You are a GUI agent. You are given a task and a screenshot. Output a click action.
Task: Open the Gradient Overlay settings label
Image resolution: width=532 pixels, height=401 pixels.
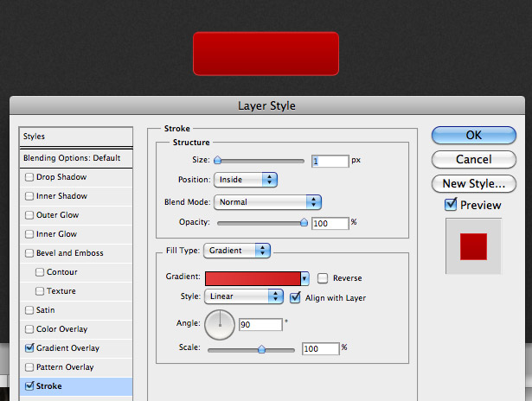67,347
